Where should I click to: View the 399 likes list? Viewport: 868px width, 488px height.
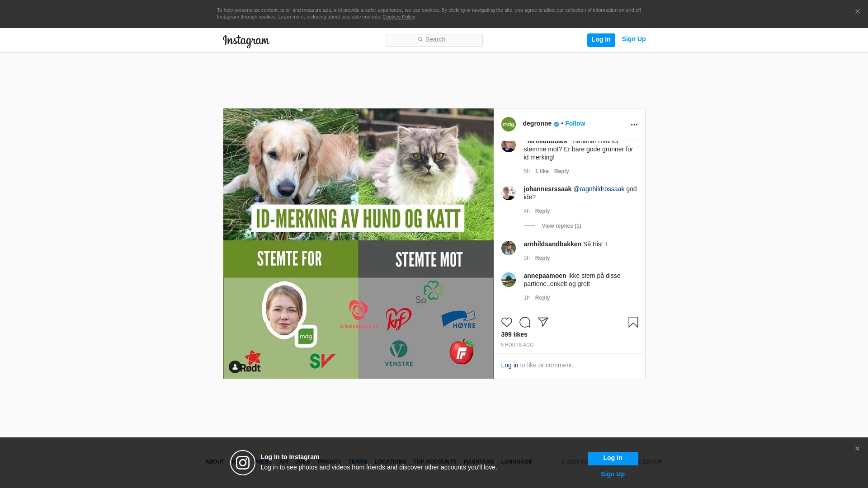click(x=514, y=335)
